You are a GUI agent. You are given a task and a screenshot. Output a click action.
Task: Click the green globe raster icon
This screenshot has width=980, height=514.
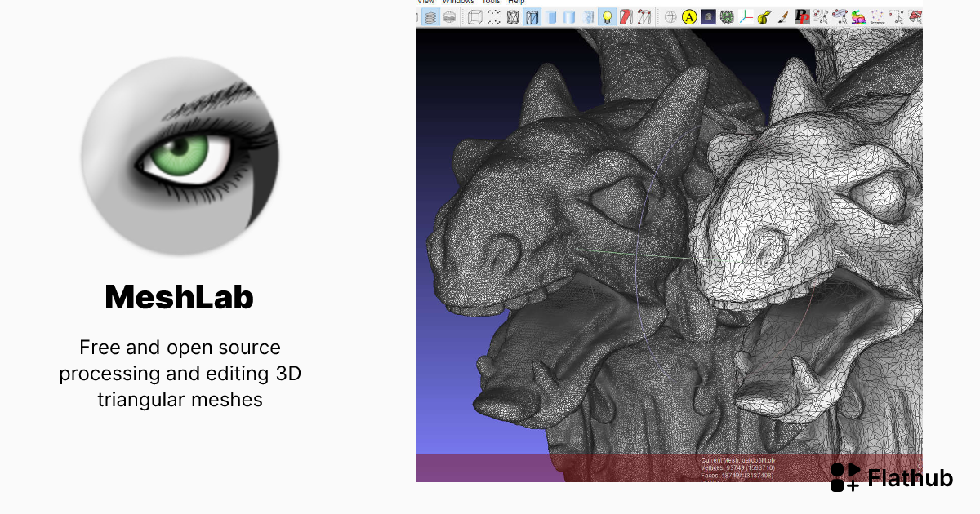pos(725,16)
